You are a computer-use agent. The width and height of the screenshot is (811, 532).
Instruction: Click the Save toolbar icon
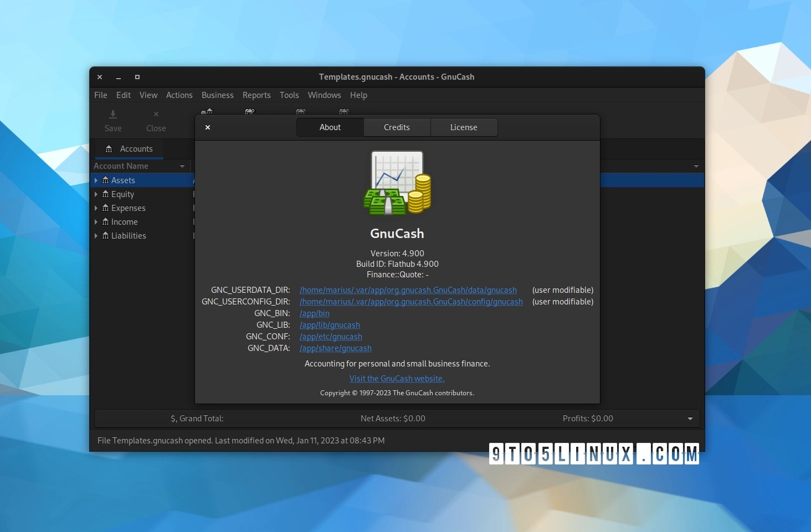click(113, 115)
